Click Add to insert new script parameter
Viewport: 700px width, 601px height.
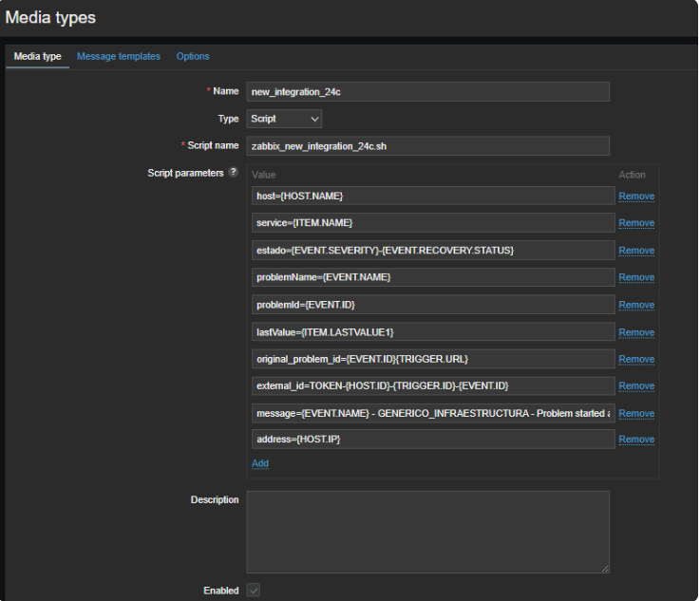click(x=260, y=463)
